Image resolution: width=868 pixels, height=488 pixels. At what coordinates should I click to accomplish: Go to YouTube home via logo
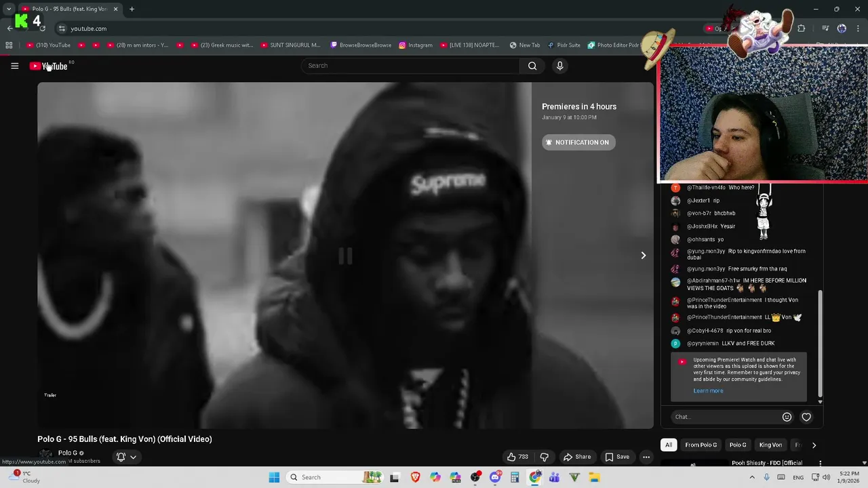point(49,66)
